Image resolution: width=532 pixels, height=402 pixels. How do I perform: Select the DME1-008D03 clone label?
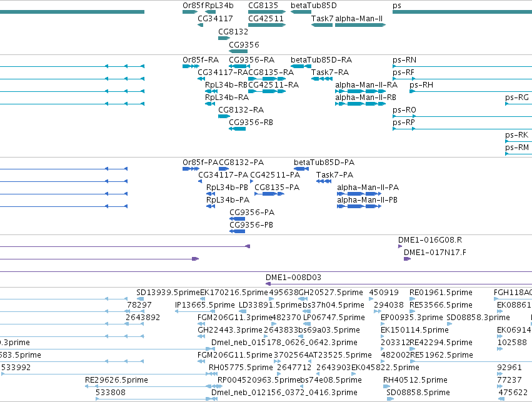tap(293, 278)
